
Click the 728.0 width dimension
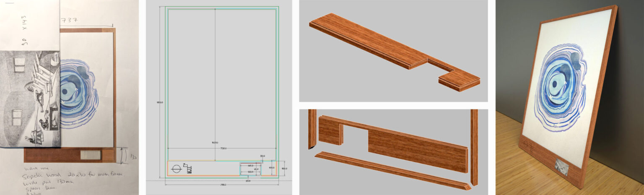tap(223, 148)
